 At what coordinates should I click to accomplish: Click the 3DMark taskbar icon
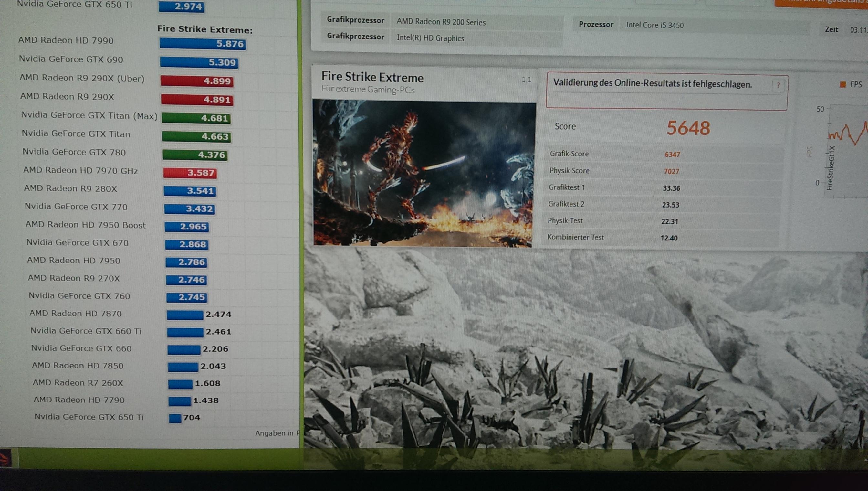click(x=5, y=459)
